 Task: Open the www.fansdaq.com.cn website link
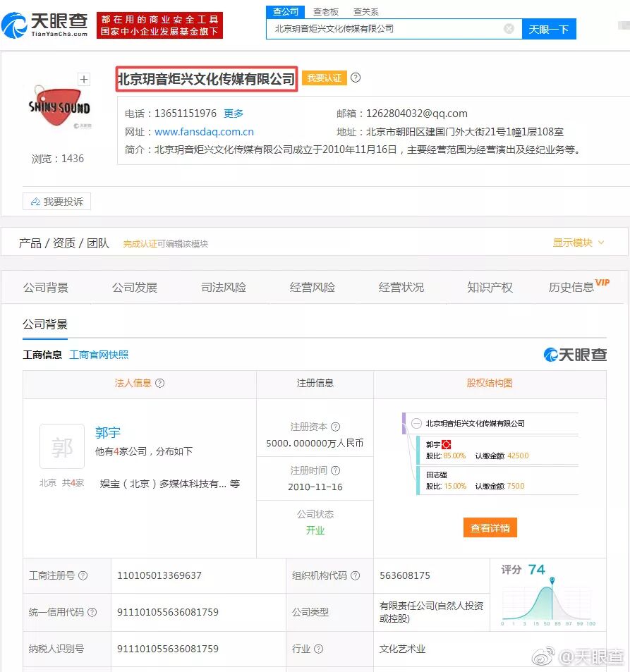pos(204,132)
